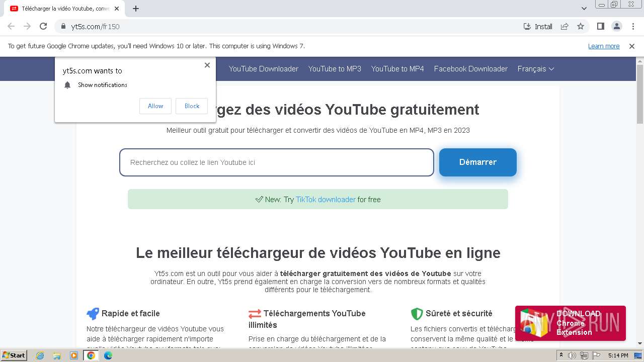Viewport: 644px width, 362px height.
Task: Open YouTube to MP4 menu item
Action: pyautogui.click(x=397, y=69)
